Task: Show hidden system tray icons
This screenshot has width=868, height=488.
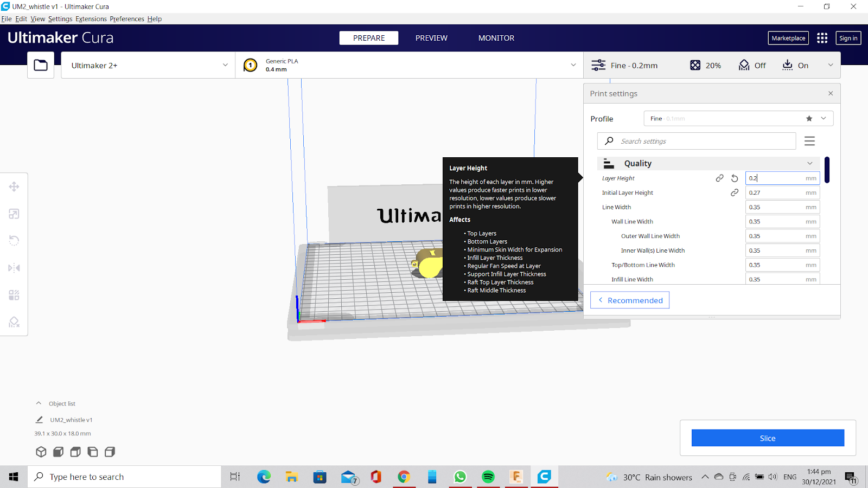Action: (705, 477)
